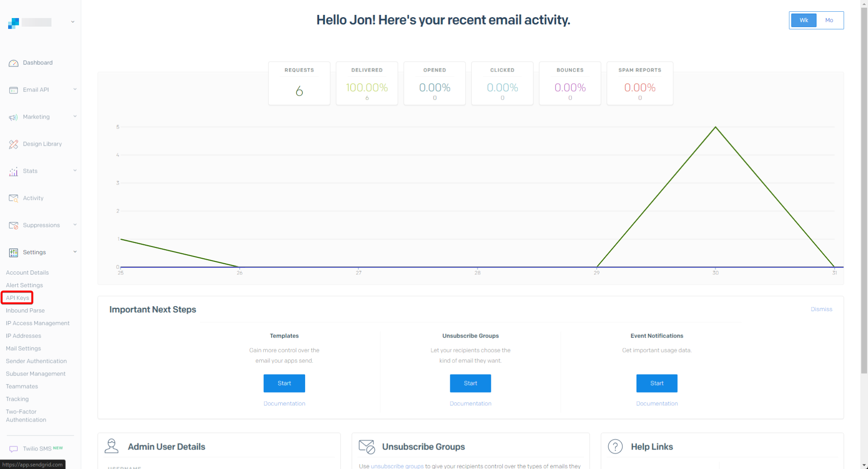This screenshot has width=868, height=469.
Task: Open Design Library via its icon
Action: 14,144
